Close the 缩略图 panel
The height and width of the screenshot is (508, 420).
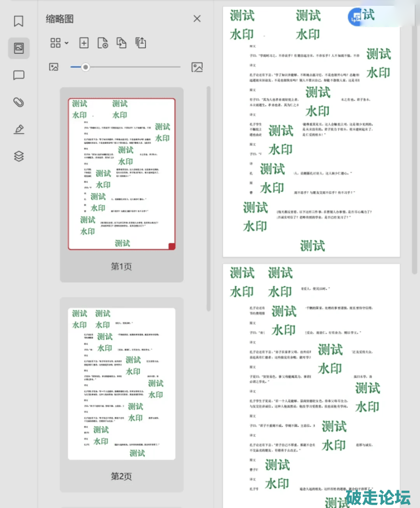click(x=197, y=19)
